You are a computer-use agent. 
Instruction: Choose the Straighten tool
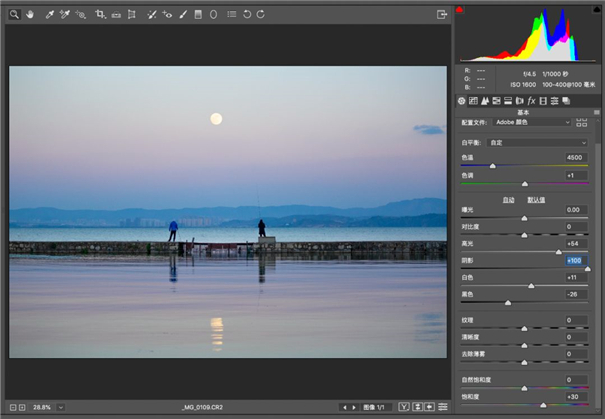pyautogui.click(x=117, y=15)
